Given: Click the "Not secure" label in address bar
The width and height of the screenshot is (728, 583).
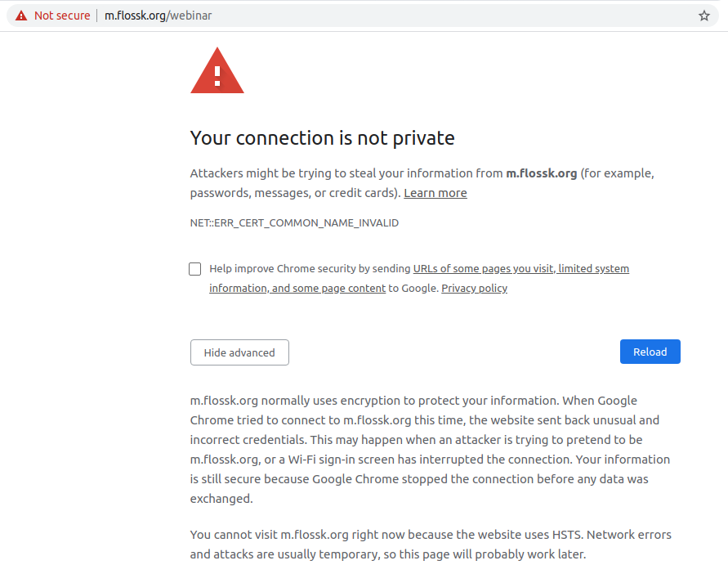Looking at the screenshot, I should click(x=62, y=16).
